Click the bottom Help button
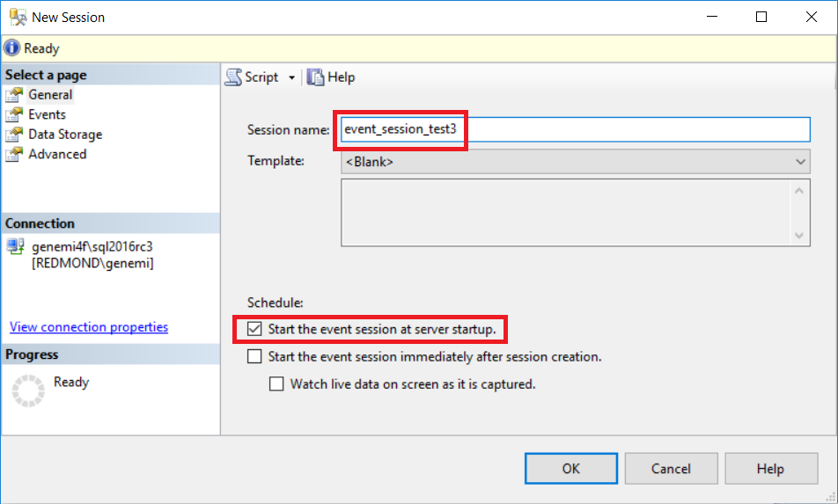The width and height of the screenshot is (838, 504). coord(771,469)
